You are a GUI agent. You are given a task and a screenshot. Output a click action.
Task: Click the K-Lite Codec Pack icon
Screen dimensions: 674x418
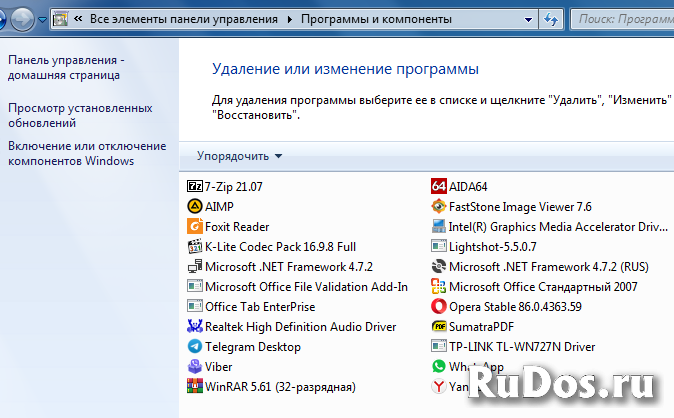195,246
